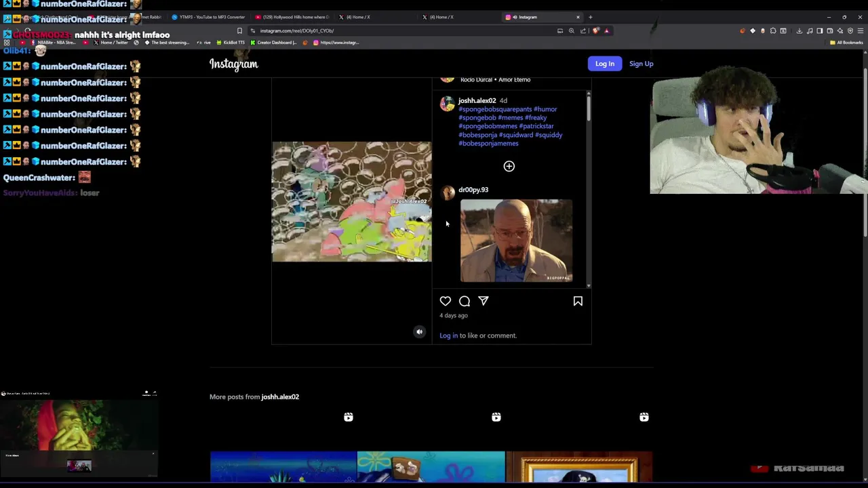Switch to the Hollywood Hills YouTube tab
Screen dimensions: 868x488
click(x=292, y=17)
